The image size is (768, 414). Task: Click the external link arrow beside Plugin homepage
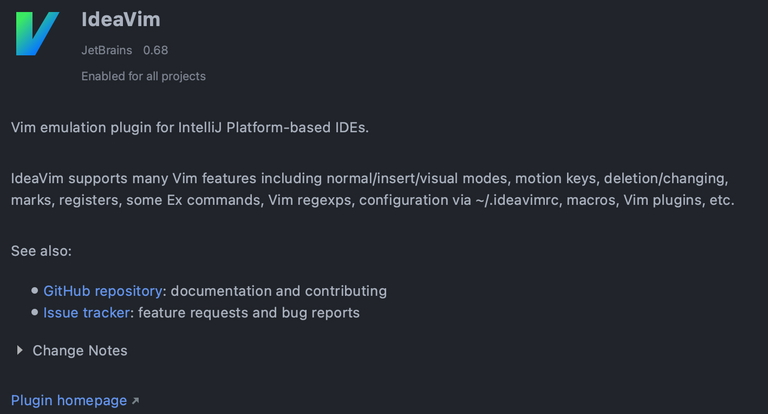[136, 401]
